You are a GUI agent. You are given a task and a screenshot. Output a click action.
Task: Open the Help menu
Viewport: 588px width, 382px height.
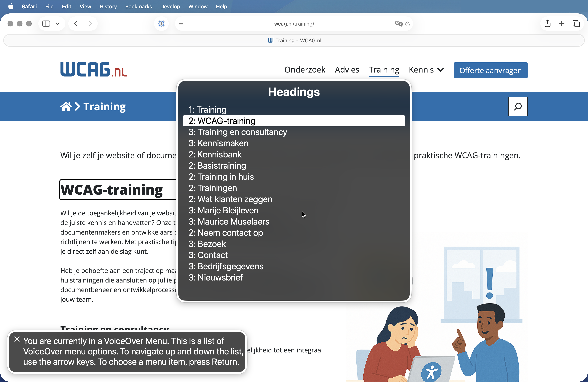coord(221,6)
